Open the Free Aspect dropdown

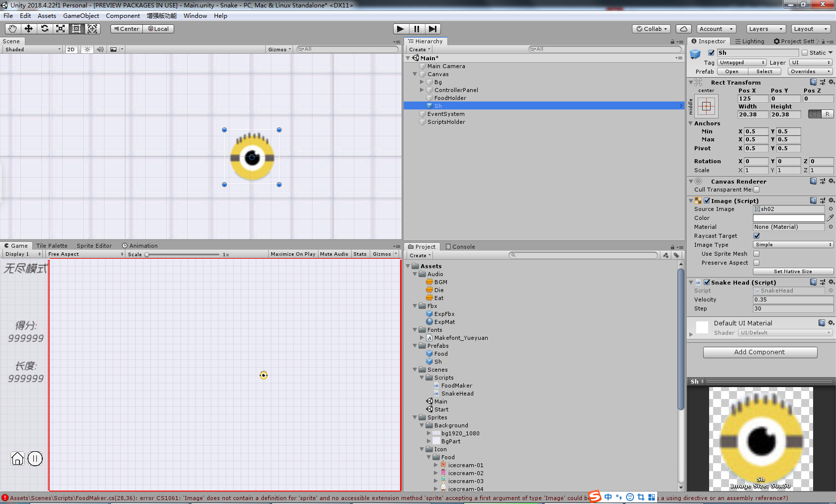[x=86, y=254]
